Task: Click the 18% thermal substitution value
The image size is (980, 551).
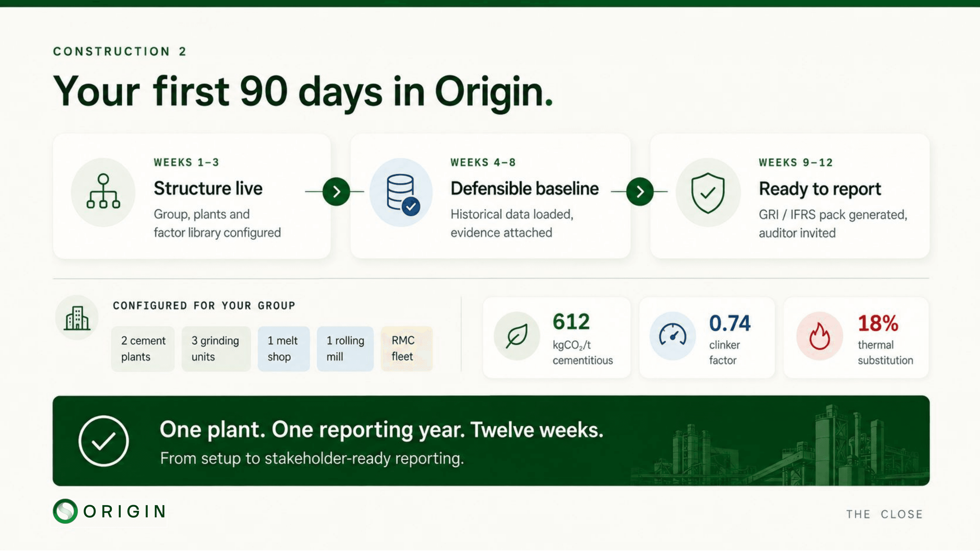Action: [x=878, y=323]
